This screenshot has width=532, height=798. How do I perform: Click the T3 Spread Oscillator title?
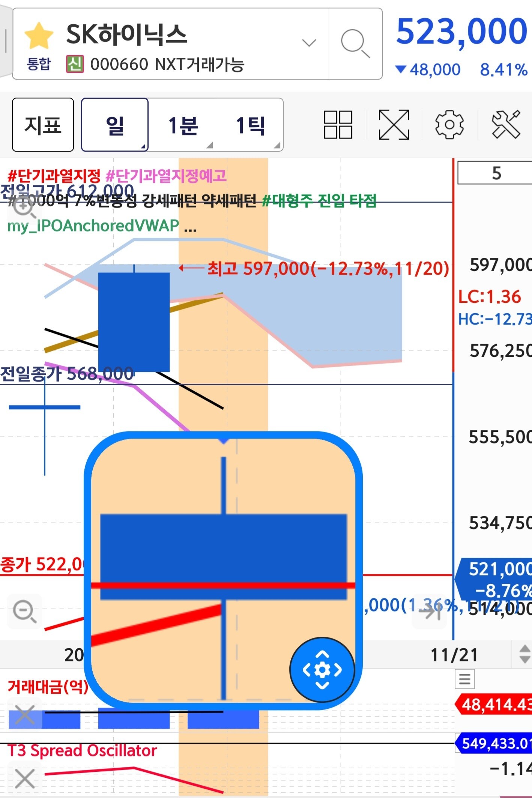click(82, 751)
